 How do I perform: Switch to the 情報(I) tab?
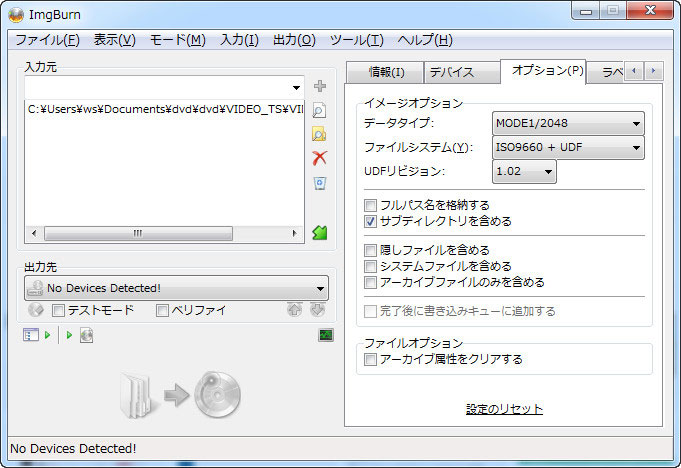[x=385, y=72]
